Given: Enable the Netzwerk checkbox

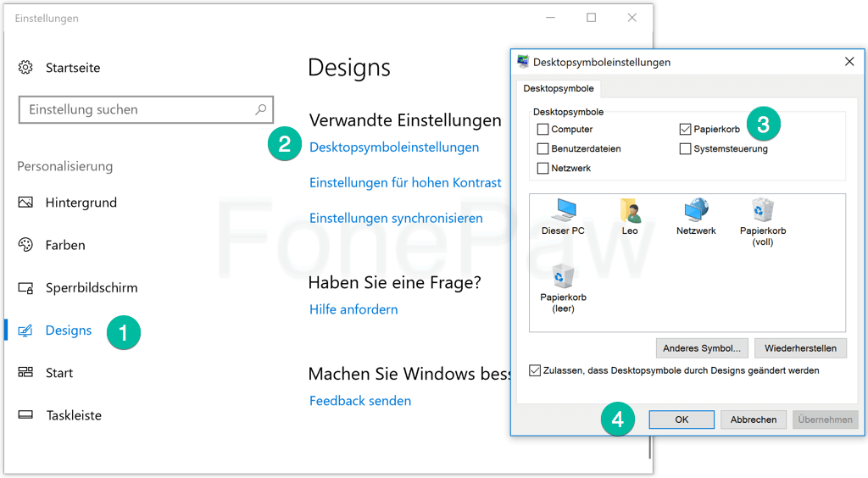Looking at the screenshot, I should point(543,168).
